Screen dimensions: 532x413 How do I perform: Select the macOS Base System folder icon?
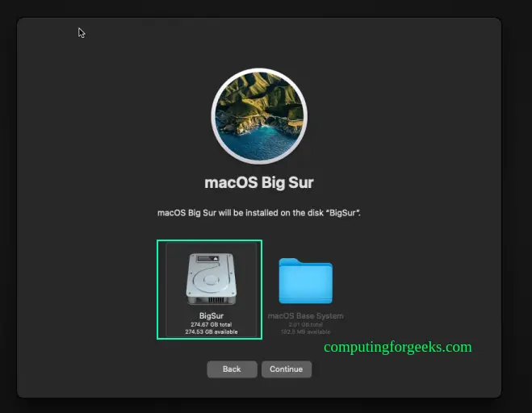(x=305, y=281)
